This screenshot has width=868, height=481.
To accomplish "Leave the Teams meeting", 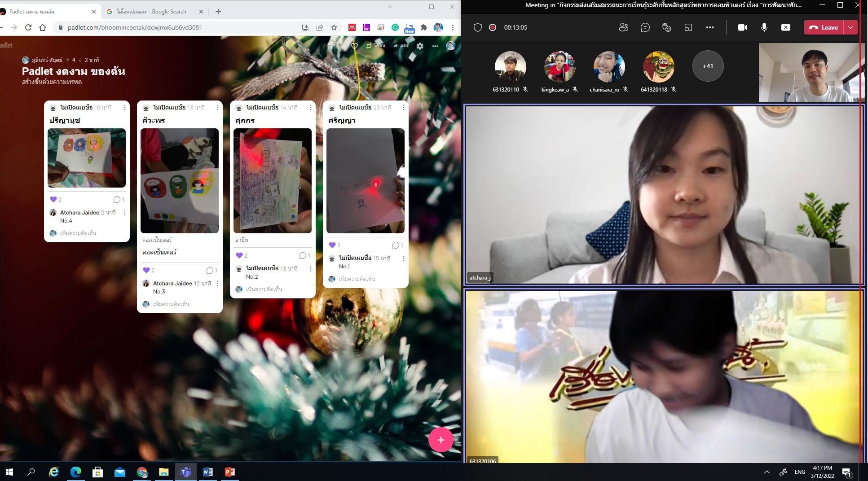I will coord(824,27).
